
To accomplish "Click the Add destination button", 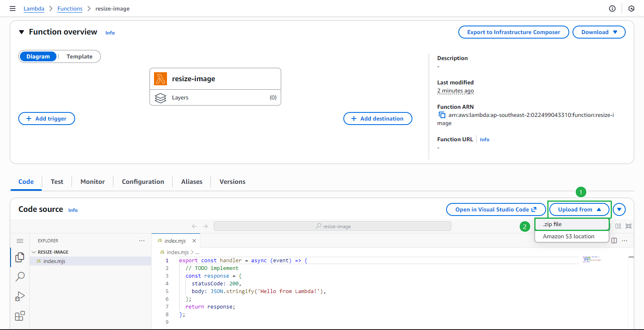I will tap(378, 119).
